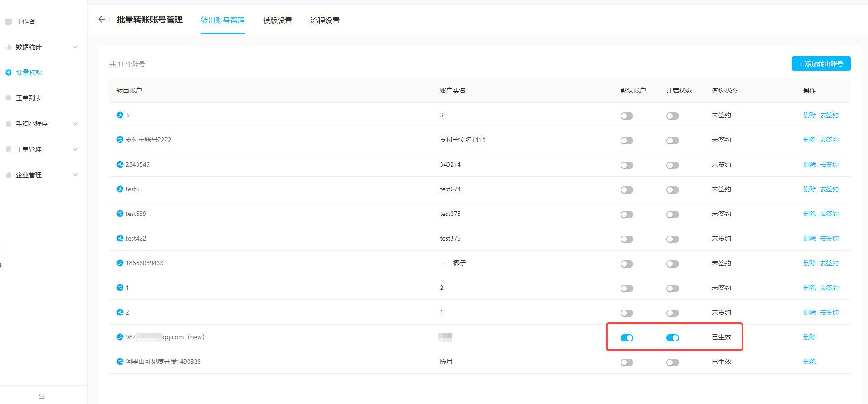868x404 pixels.
Task: Collapse the sidebar using the bottom icon
Action: [x=42, y=396]
